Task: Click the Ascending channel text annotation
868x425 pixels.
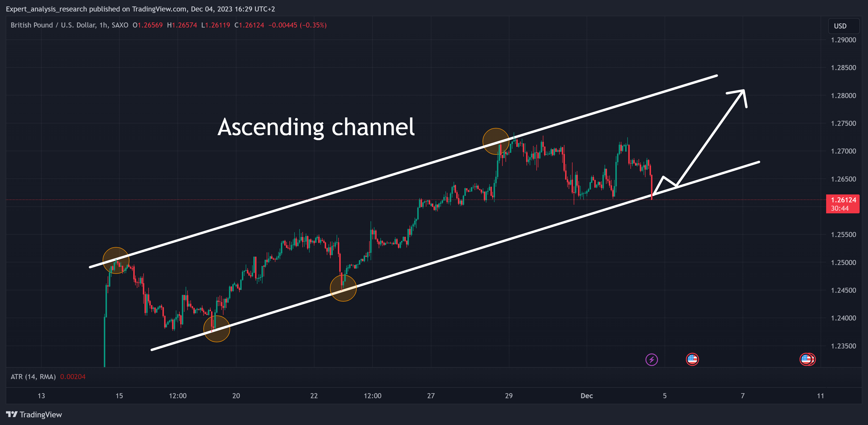Action: (x=316, y=127)
